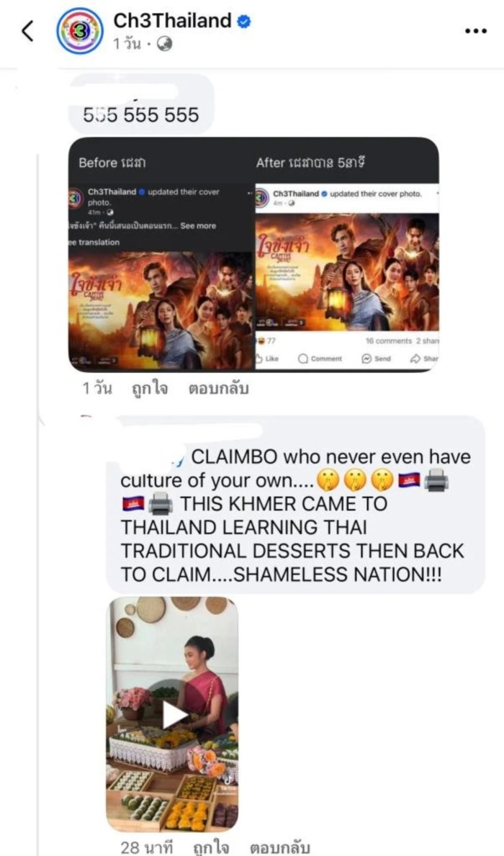Image resolution: width=504 pixels, height=856 pixels.
Task: Go back using the left arrow
Action: click(28, 31)
